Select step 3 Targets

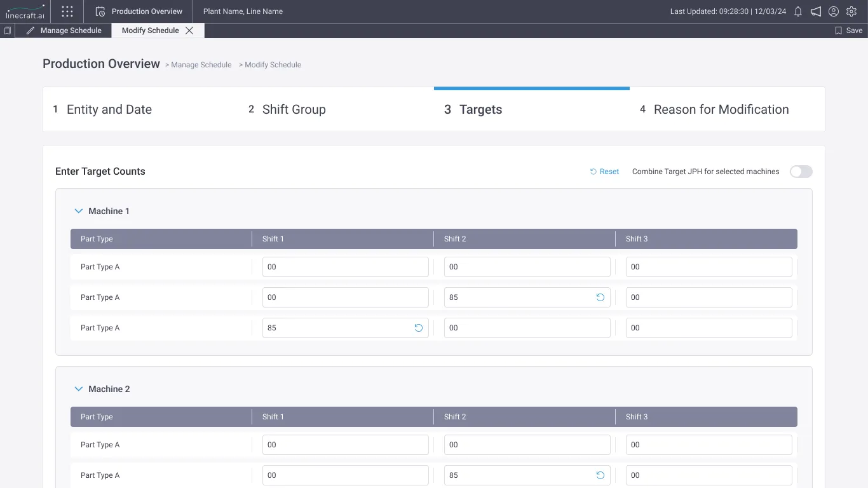click(x=532, y=109)
